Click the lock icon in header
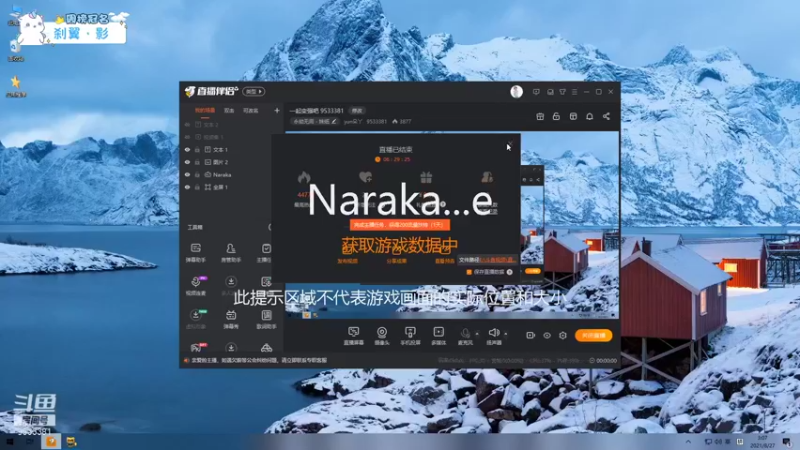800x450 pixels. coord(556,116)
